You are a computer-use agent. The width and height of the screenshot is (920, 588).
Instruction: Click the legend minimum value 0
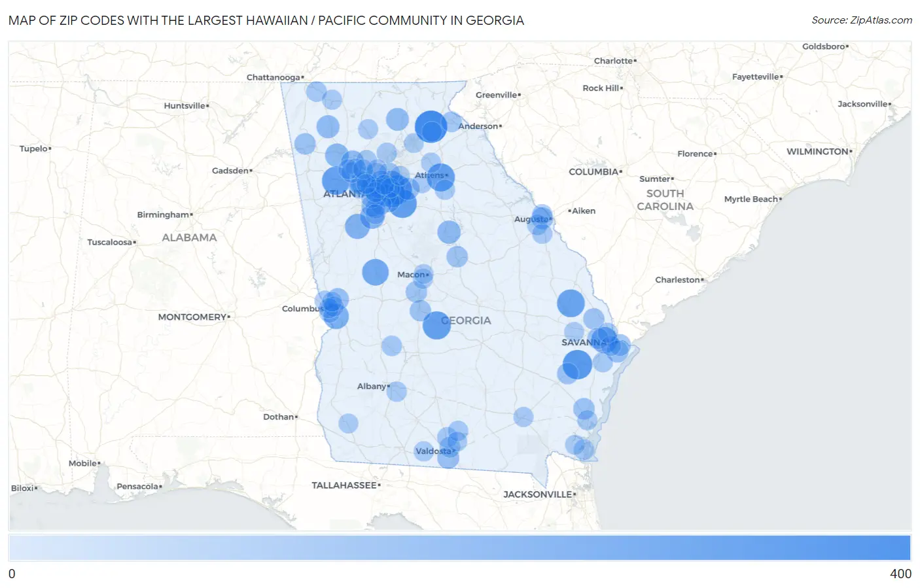point(12,574)
